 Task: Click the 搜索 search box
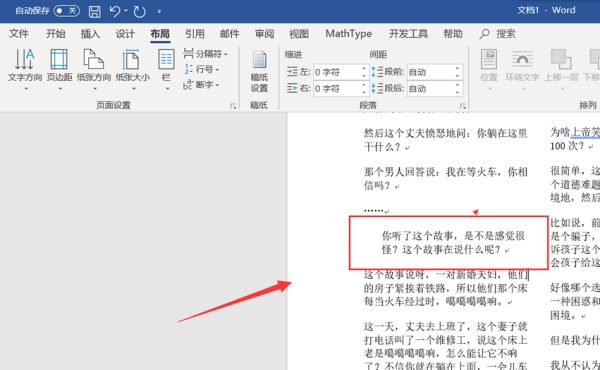tap(498, 34)
